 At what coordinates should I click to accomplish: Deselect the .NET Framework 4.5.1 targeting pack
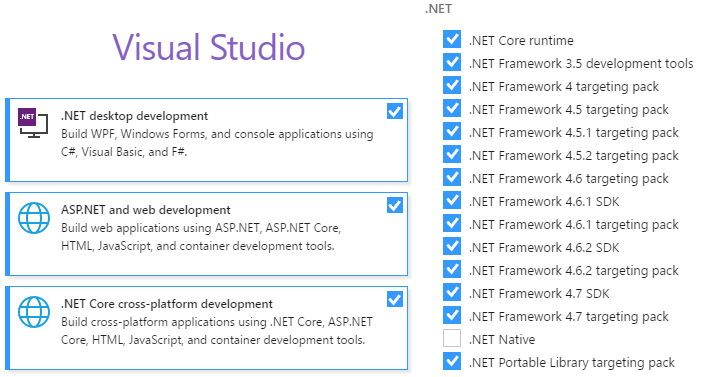[452, 131]
